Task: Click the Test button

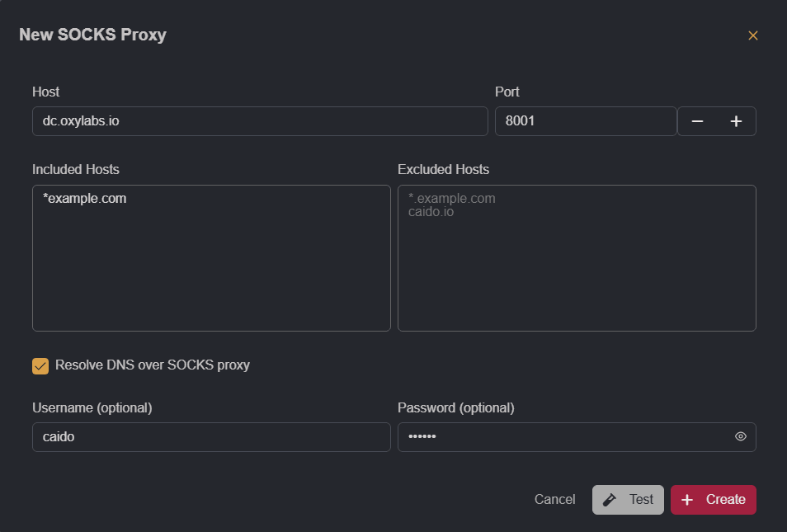Action: click(x=628, y=499)
